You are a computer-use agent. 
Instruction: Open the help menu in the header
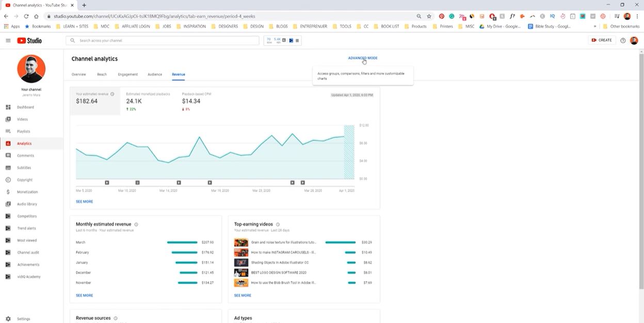pyautogui.click(x=622, y=40)
